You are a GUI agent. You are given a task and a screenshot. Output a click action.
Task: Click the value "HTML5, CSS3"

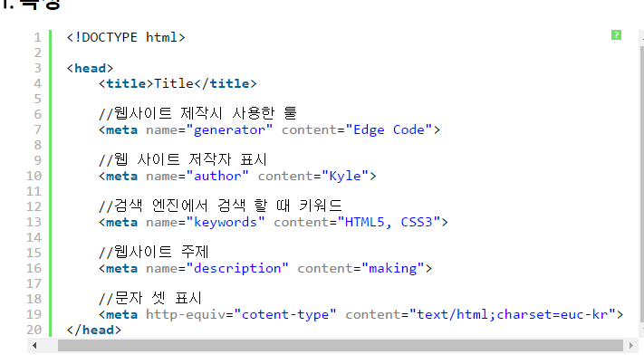tap(389, 223)
